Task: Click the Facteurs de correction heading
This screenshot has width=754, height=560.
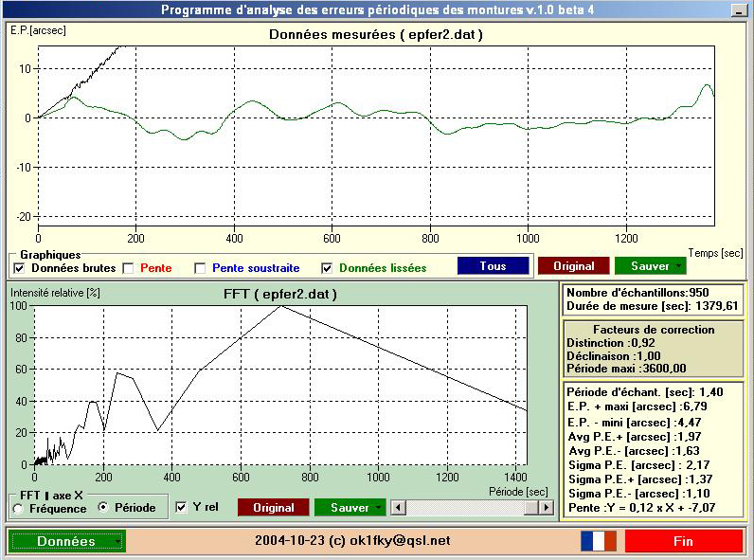Action: click(654, 330)
